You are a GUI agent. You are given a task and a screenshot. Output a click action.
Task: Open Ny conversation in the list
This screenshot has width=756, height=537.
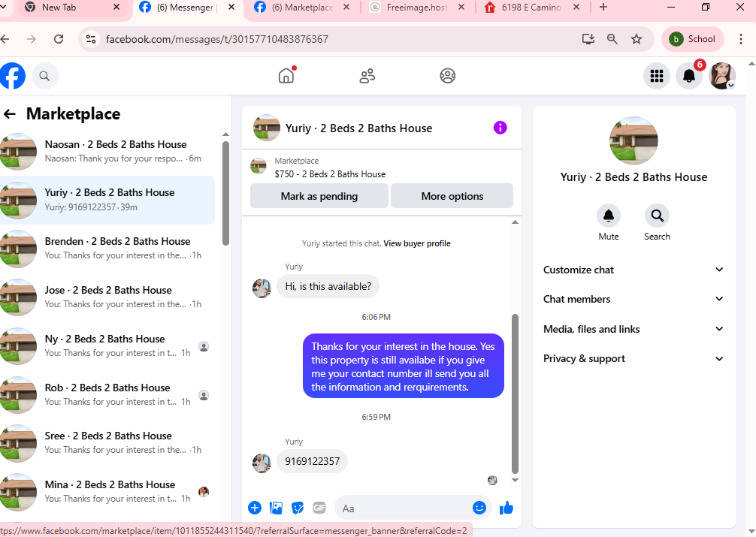pos(107,346)
